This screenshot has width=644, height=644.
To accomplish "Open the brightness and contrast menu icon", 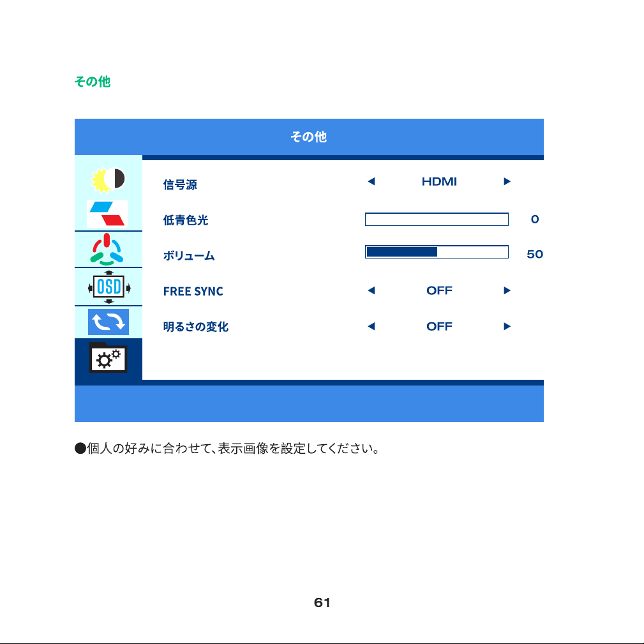I will point(108,179).
